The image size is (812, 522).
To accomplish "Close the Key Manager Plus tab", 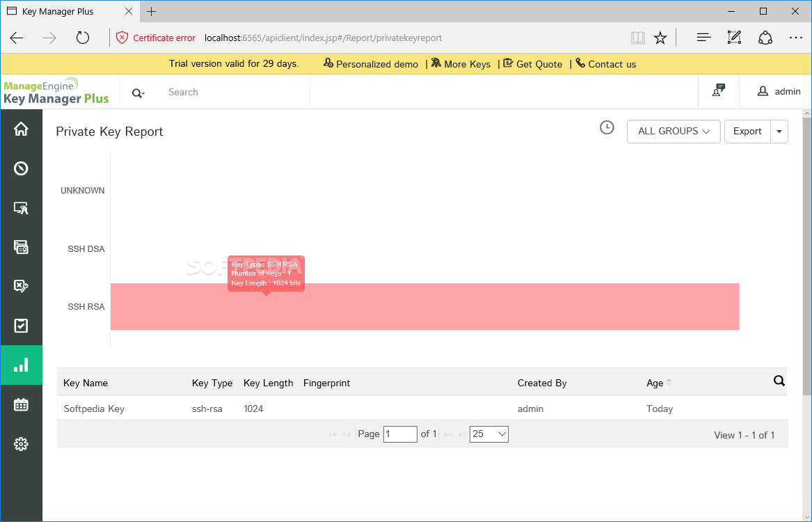I will pyautogui.click(x=129, y=11).
